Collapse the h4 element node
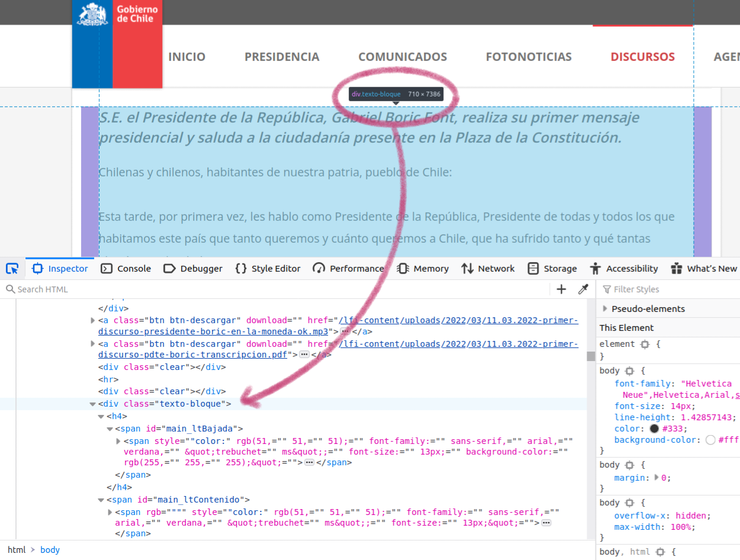Image resolution: width=740 pixels, height=560 pixels. tap(101, 417)
